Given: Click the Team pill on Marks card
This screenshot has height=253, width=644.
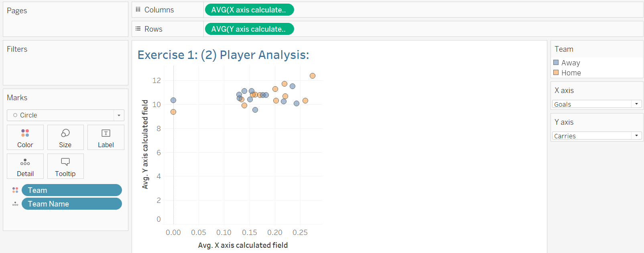Looking at the screenshot, I should 71,190.
